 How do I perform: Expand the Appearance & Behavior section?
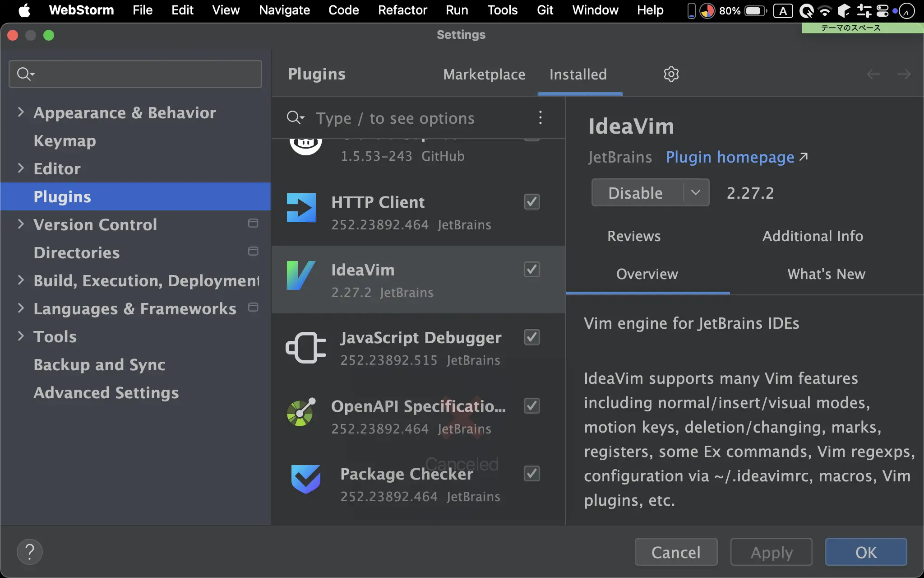point(20,112)
